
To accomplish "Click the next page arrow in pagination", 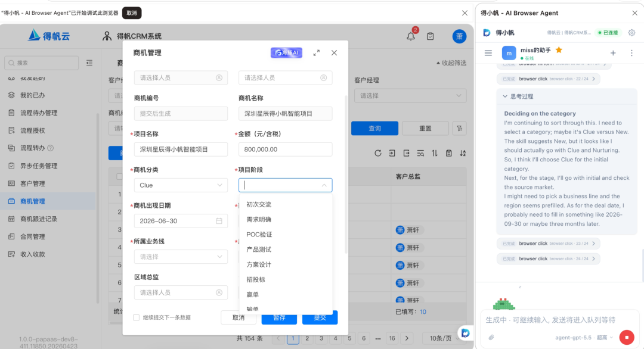I will pos(407,338).
